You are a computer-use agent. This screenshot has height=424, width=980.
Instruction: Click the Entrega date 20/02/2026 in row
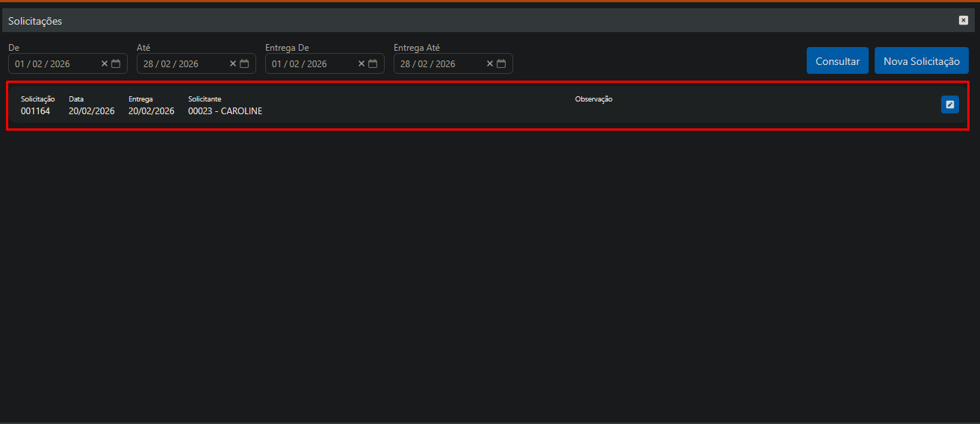(x=151, y=111)
